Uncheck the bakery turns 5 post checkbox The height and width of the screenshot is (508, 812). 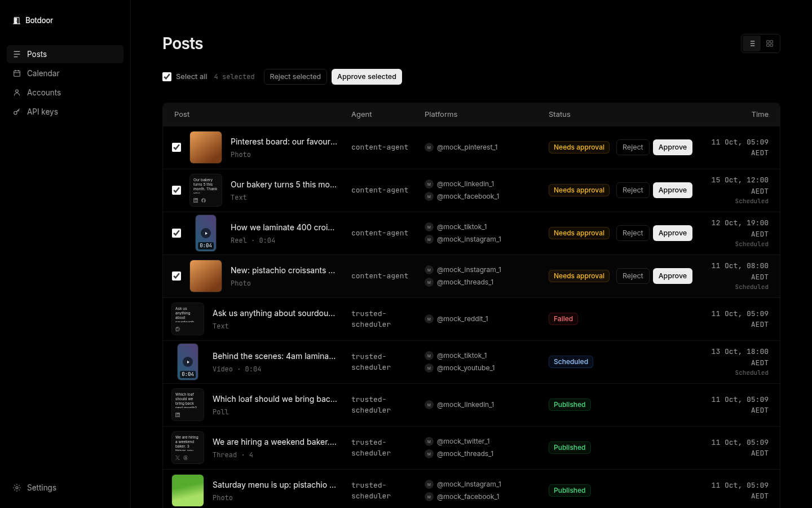(176, 190)
